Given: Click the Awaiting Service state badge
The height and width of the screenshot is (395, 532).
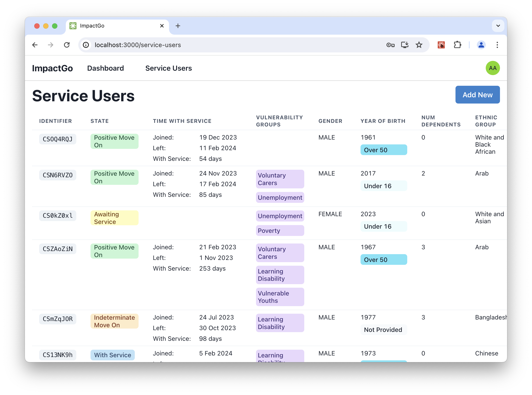Looking at the screenshot, I should point(114,218).
